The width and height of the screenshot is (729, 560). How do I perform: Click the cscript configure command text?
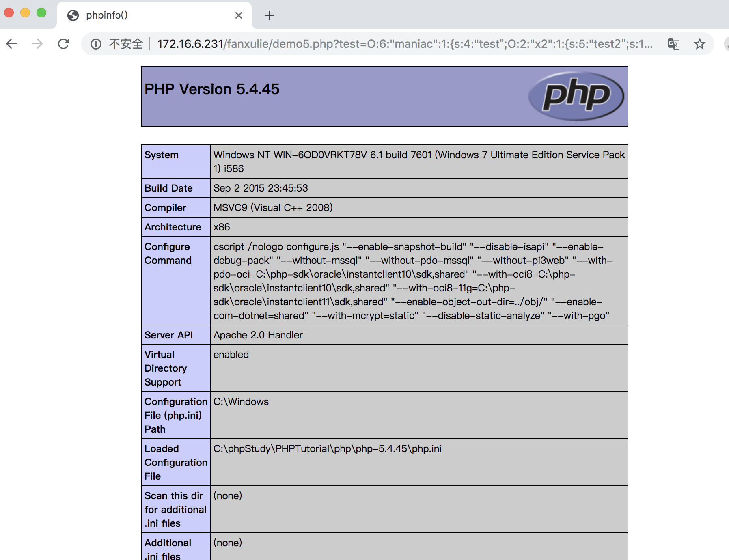point(413,281)
